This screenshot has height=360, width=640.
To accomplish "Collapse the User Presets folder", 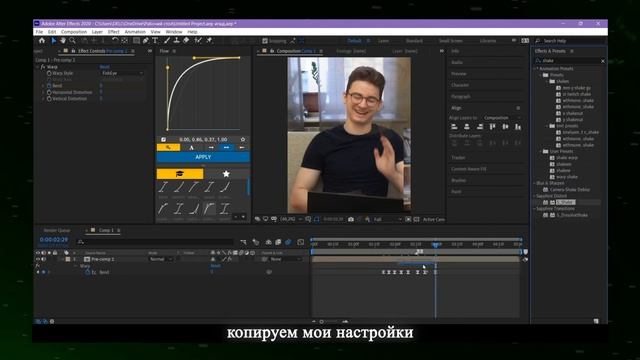I will 541,151.
